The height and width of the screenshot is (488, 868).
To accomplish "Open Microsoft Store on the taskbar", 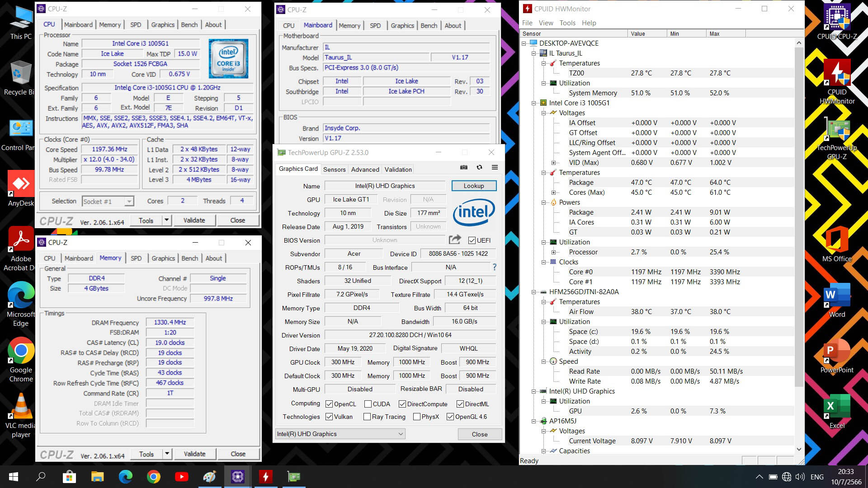I will click(69, 477).
